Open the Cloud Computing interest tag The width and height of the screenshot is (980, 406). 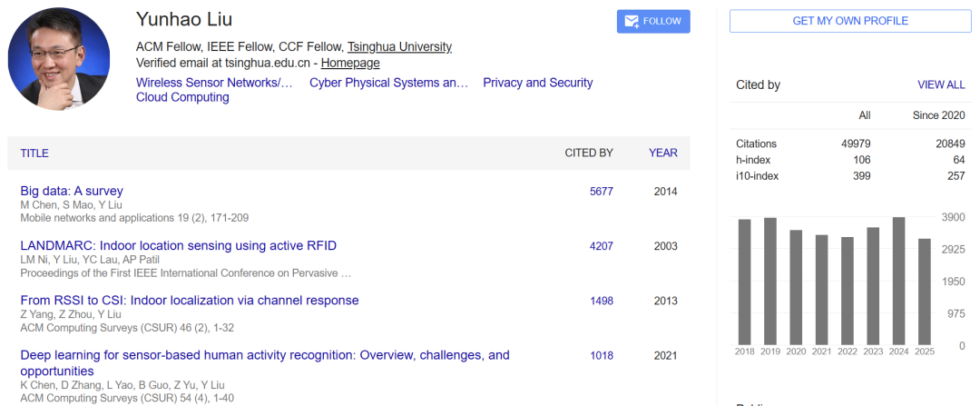[x=182, y=97]
